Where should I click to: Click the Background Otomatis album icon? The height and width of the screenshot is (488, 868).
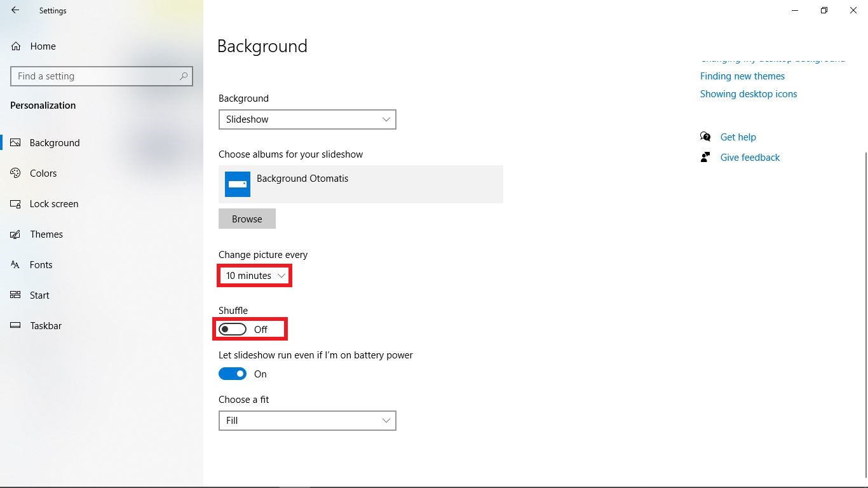coord(238,184)
